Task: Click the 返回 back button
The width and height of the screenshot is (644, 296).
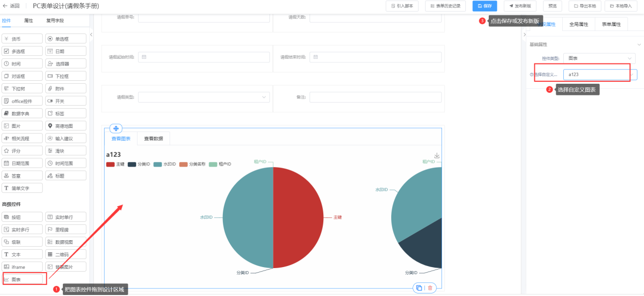Action: click(x=11, y=6)
